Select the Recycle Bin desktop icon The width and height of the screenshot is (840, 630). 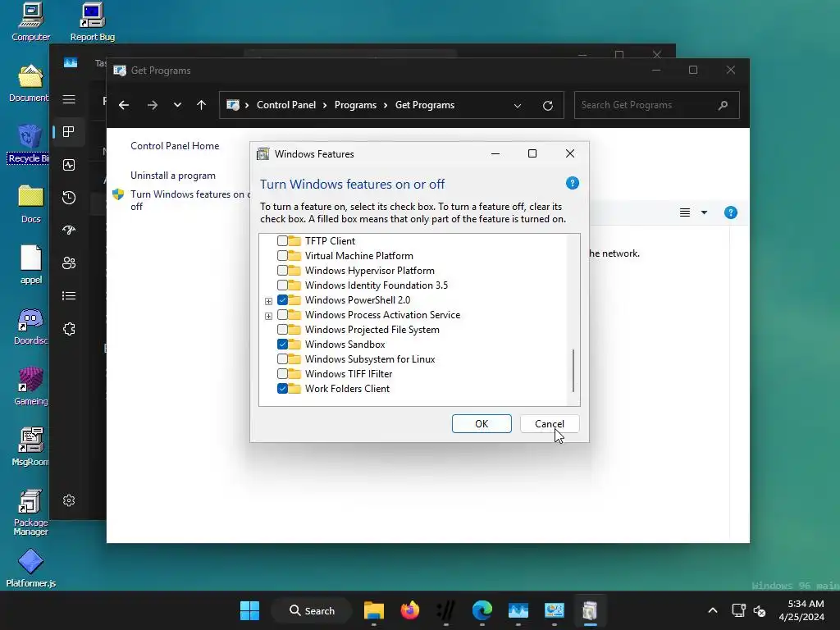29,144
